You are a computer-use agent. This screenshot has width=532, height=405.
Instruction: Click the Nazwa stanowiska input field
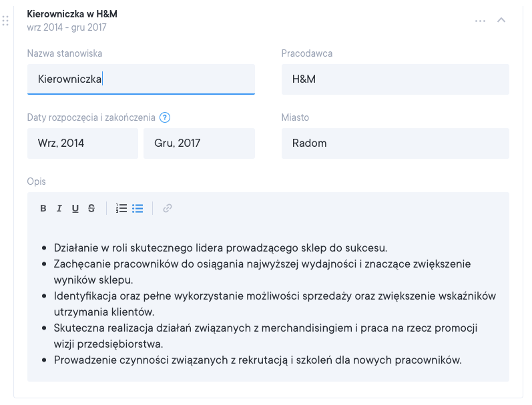pyautogui.click(x=141, y=79)
